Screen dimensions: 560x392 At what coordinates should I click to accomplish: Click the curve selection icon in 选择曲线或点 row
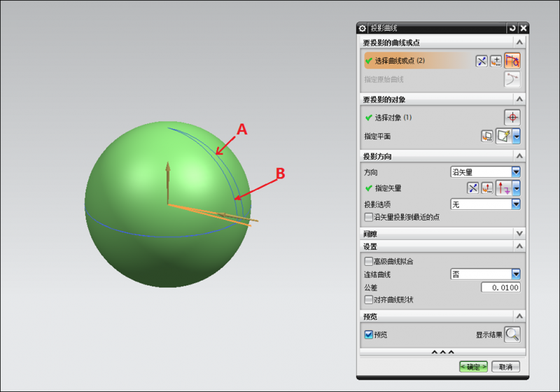(512, 61)
